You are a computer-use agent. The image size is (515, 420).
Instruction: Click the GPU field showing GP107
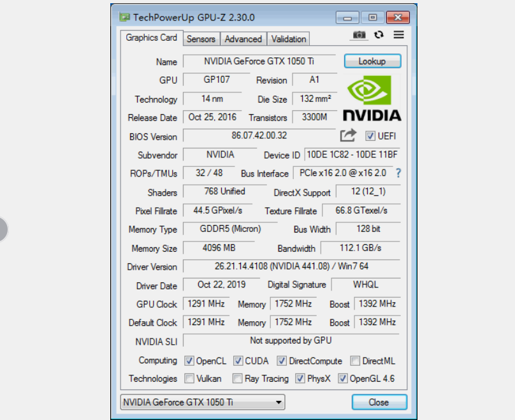pyautogui.click(x=217, y=80)
